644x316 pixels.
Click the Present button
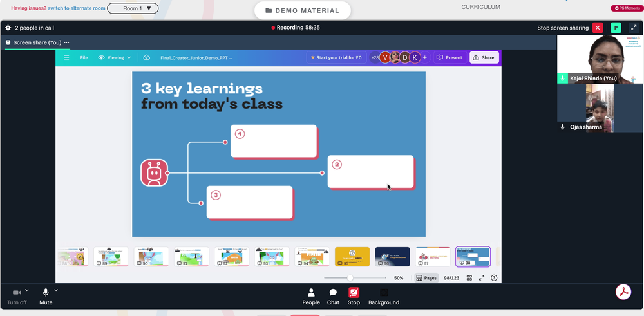(x=450, y=57)
